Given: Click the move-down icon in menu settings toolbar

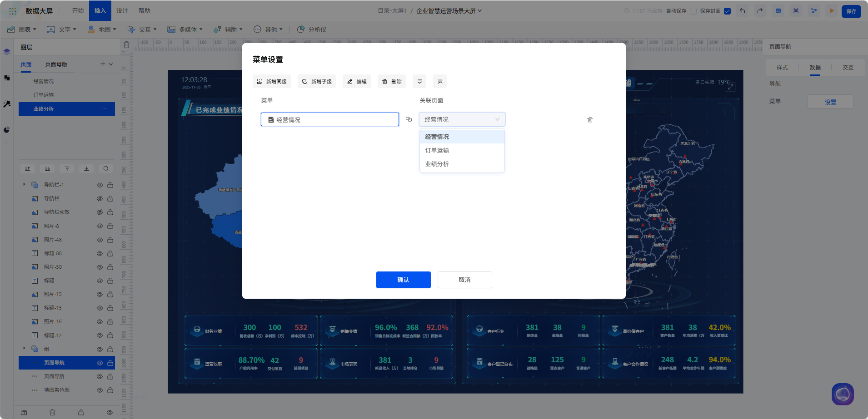Looking at the screenshot, I should (x=419, y=82).
